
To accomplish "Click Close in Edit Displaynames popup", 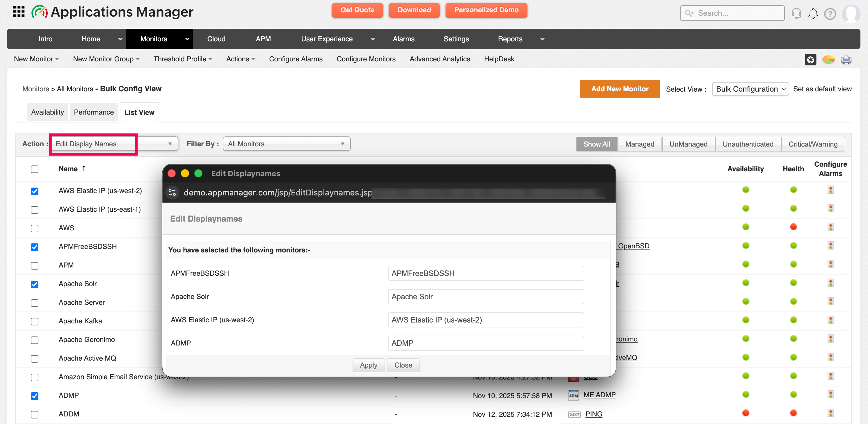I will click(x=403, y=365).
